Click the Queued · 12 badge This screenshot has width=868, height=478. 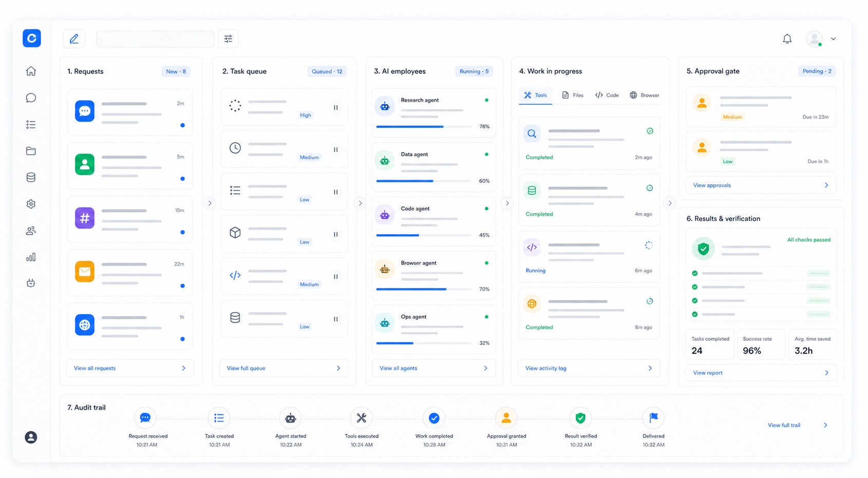[x=327, y=71]
